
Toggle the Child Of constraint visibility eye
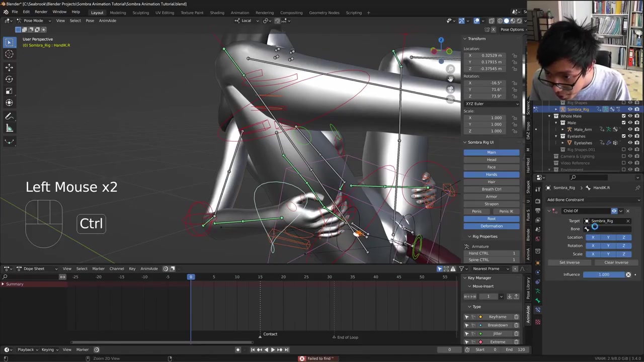[614, 211]
